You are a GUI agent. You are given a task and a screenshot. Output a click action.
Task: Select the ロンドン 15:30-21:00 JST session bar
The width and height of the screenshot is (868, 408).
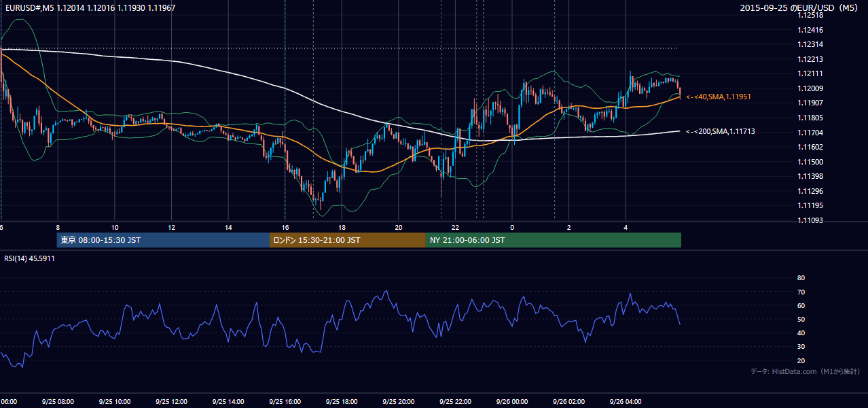(348, 240)
